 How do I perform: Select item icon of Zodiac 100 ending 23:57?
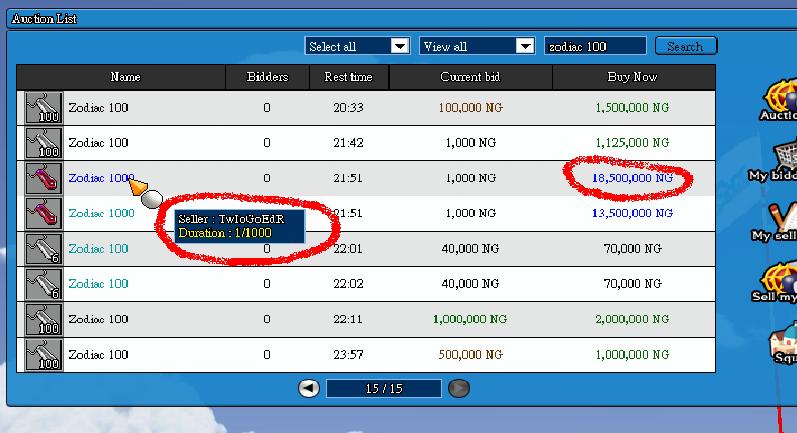43,355
